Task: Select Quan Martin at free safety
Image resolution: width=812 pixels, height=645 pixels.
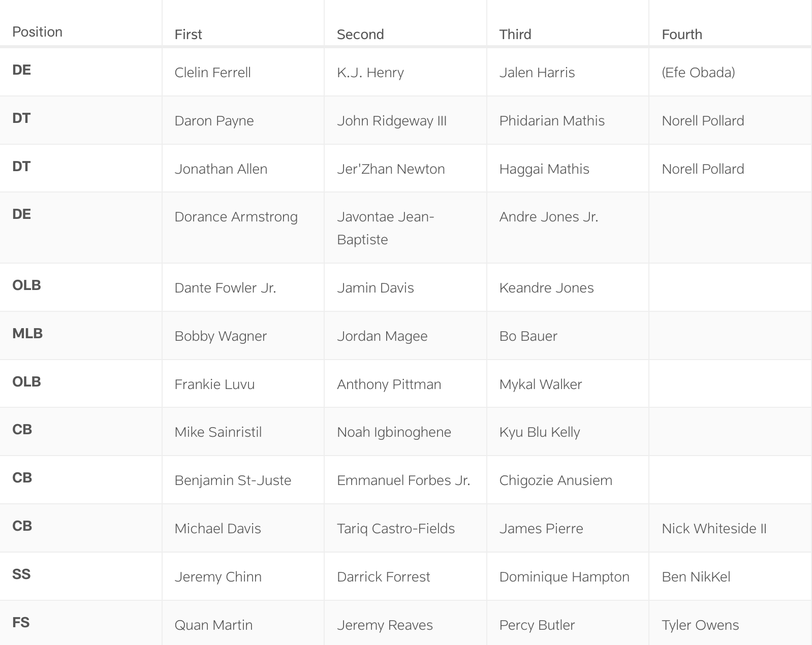Action: [213, 625]
